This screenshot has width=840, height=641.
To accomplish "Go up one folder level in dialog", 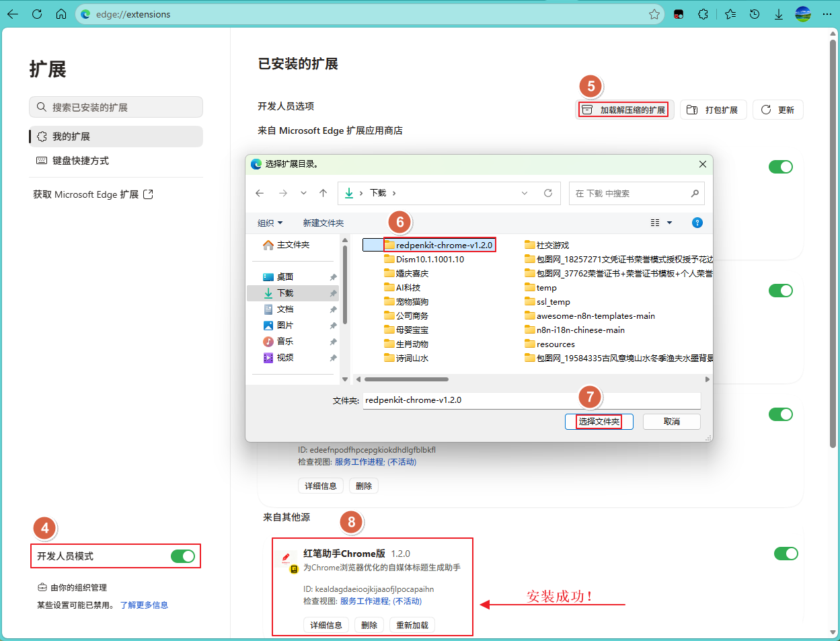I will [x=323, y=193].
